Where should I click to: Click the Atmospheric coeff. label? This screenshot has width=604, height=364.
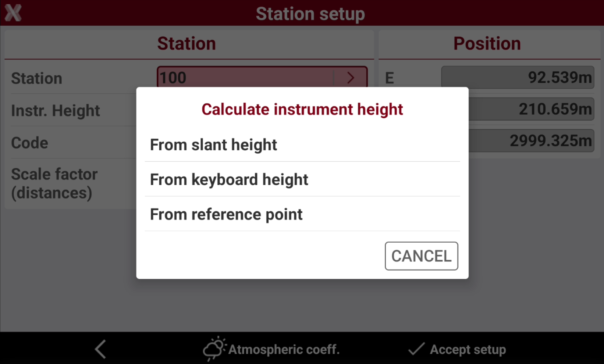click(284, 349)
